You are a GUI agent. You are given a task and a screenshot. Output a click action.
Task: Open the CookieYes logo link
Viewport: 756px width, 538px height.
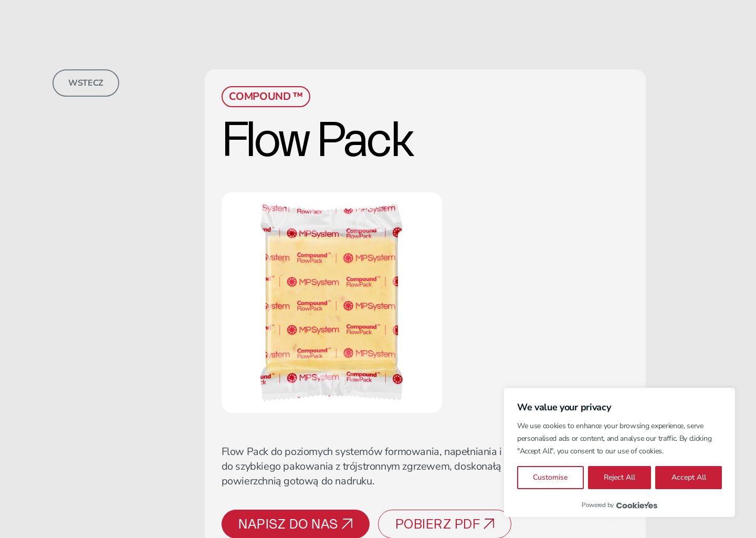[x=636, y=505]
